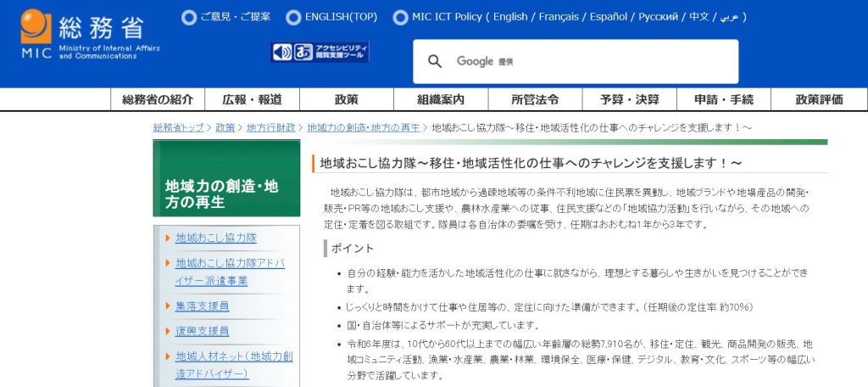Open MIC ICT Policy Русский link

click(658, 17)
